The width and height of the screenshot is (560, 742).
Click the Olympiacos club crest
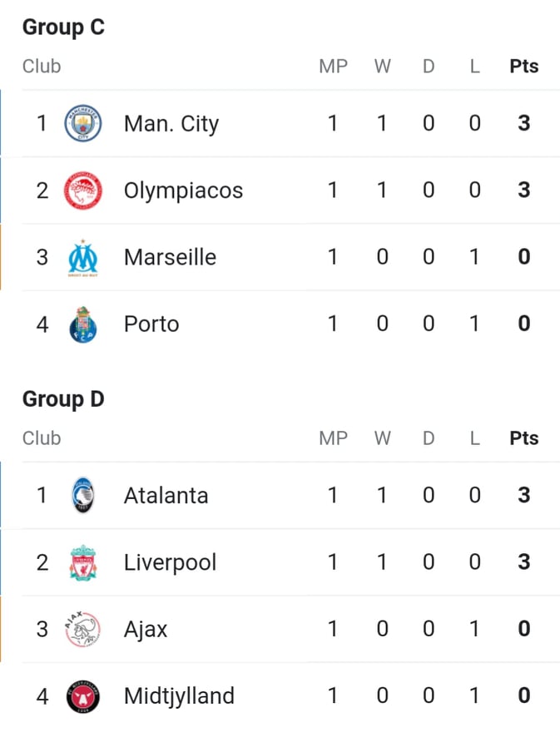(83, 190)
